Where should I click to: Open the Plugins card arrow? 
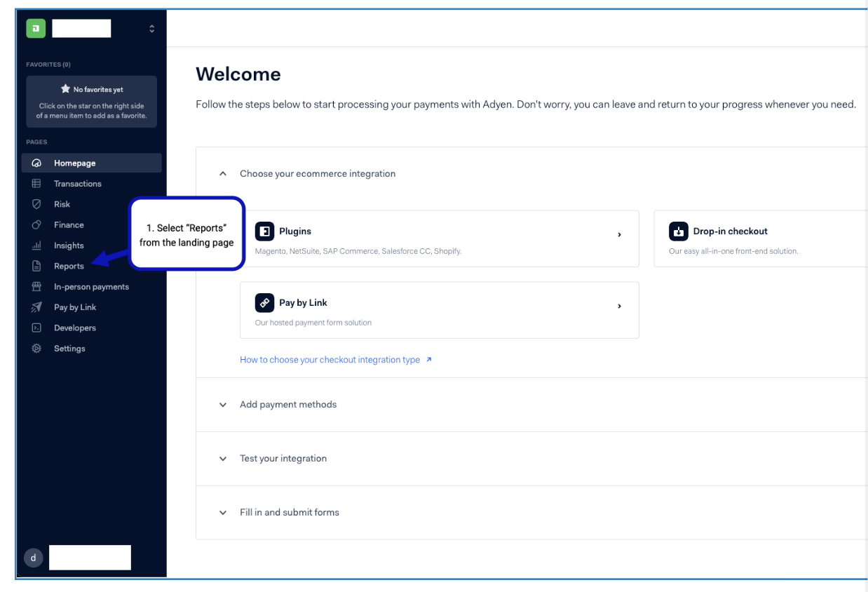coord(619,235)
